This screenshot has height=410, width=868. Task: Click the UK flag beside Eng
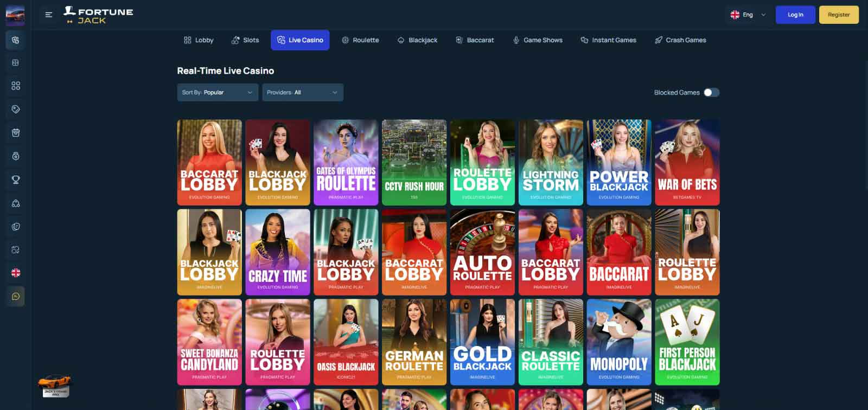pyautogui.click(x=735, y=15)
